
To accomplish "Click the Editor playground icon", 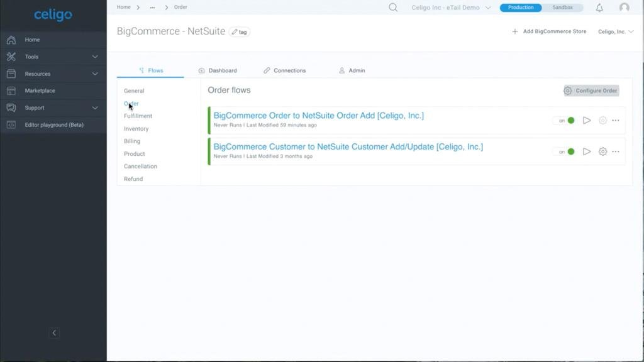I will click(11, 125).
